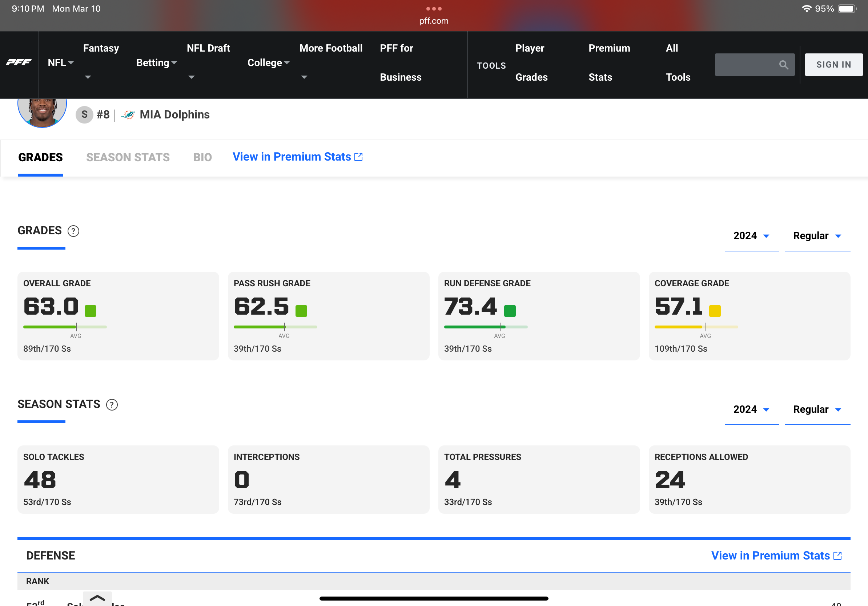Switch to the SEASON STATS tab
Image resolution: width=868 pixels, height=606 pixels.
(128, 157)
